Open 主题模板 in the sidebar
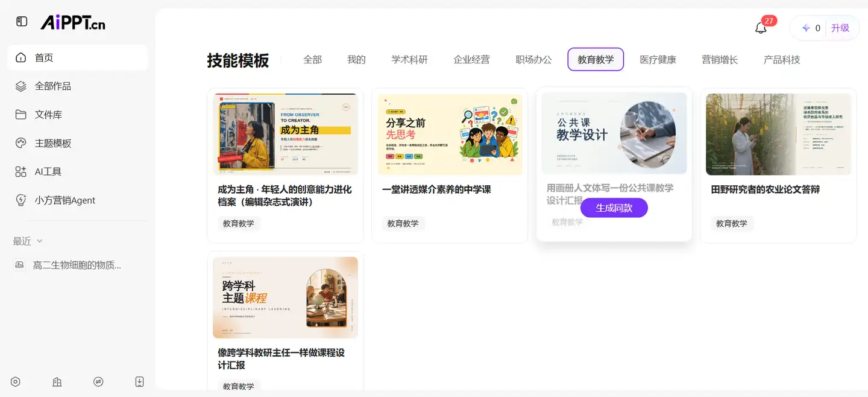This screenshot has height=397, width=868. (78, 143)
